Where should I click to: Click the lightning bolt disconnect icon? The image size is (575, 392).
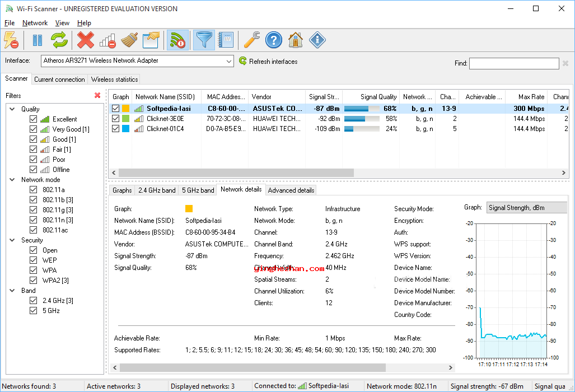click(x=11, y=40)
